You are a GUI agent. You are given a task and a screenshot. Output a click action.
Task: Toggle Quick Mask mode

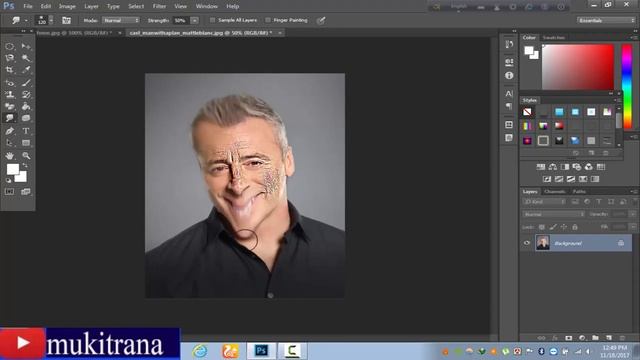pos(10,191)
